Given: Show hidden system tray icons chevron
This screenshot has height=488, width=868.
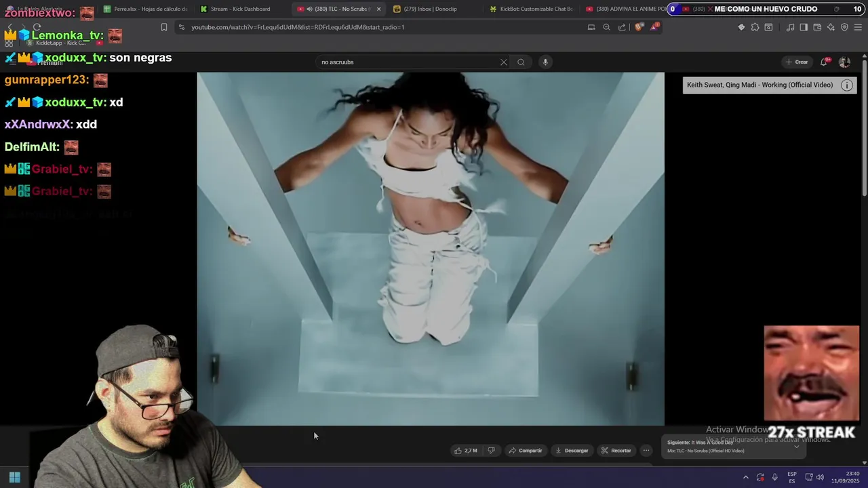Looking at the screenshot, I should [x=746, y=477].
